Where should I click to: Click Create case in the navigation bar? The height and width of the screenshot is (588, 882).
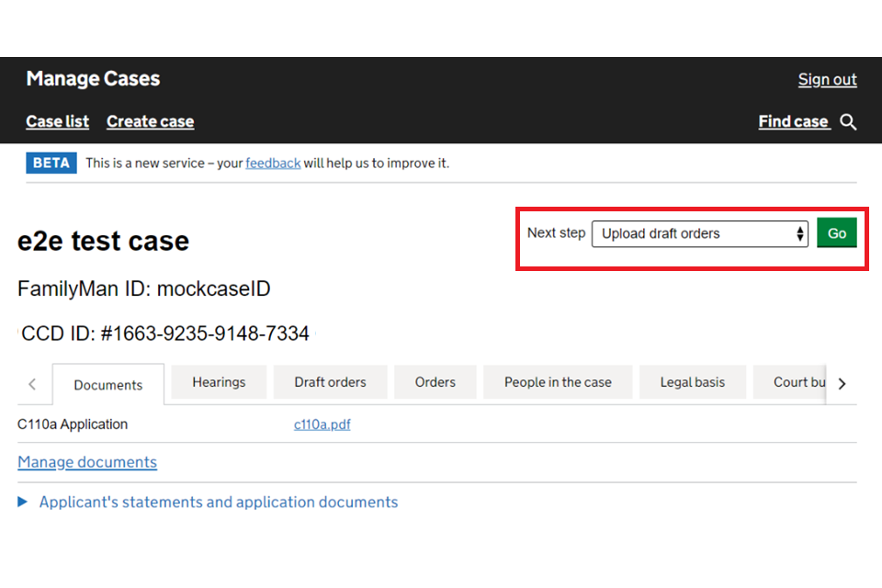(x=150, y=121)
